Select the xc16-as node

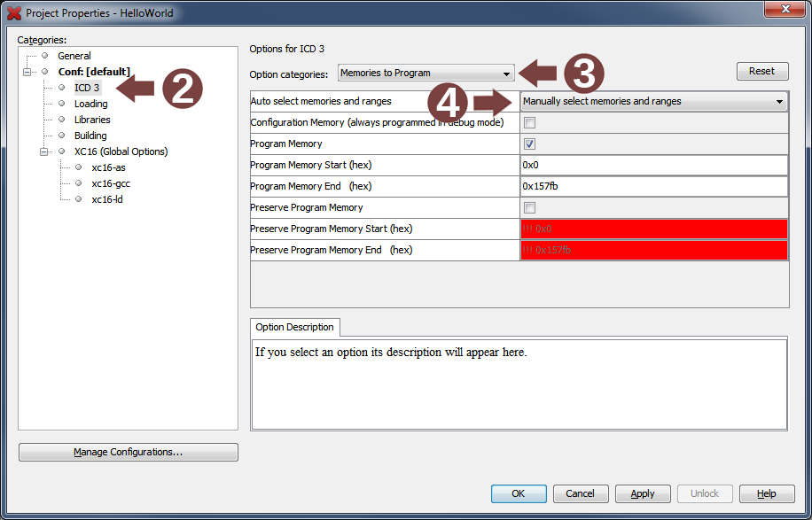(x=108, y=167)
